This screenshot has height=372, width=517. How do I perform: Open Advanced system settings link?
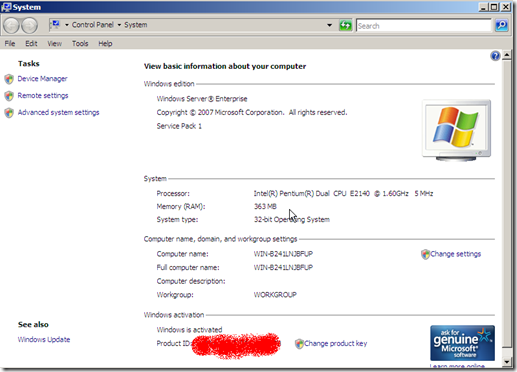58,112
